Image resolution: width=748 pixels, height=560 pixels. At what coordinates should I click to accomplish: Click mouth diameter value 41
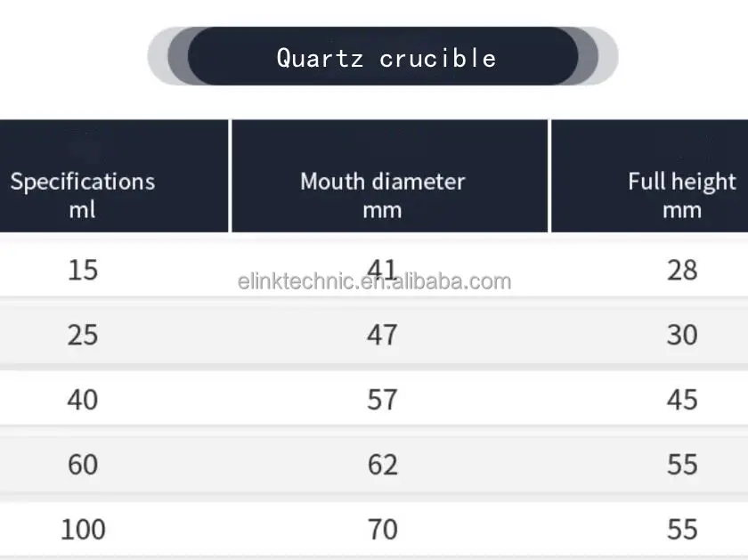pos(382,265)
